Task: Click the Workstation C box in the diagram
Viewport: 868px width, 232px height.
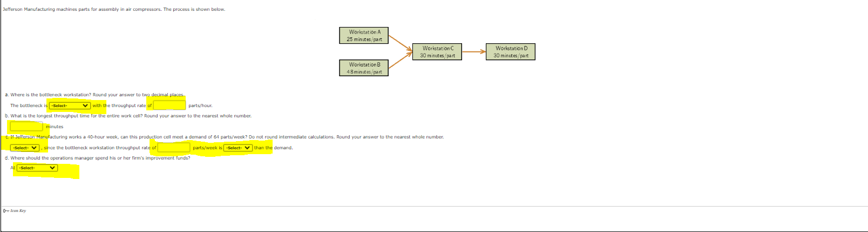Action: tap(437, 52)
